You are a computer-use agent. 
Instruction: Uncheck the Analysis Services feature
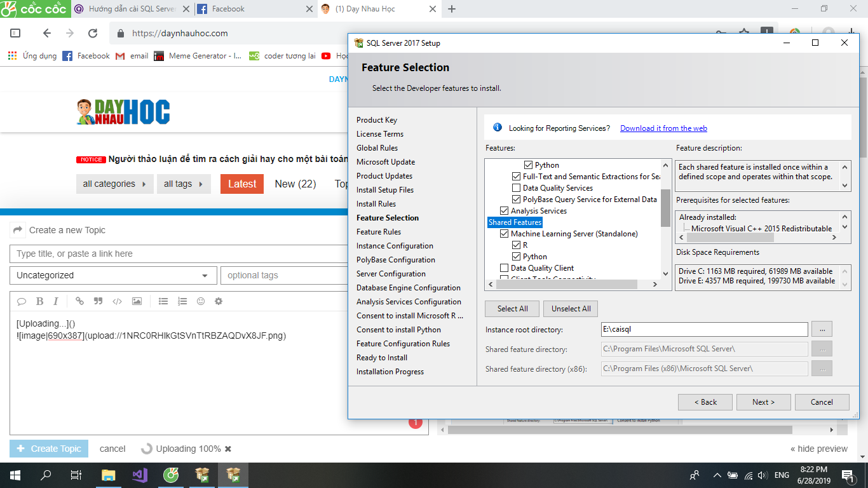pyautogui.click(x=504, y=211)
